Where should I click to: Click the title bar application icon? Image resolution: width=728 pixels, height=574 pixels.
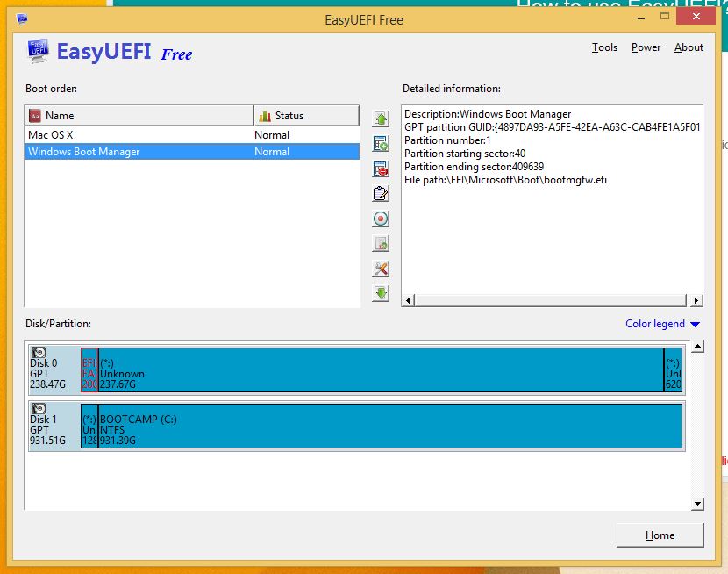coord(22,19)
